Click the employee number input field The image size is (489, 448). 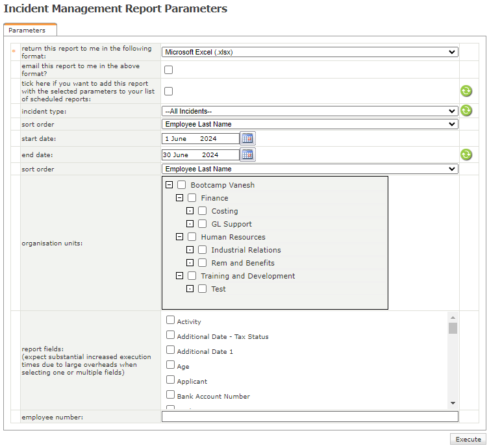coord(309,417)
